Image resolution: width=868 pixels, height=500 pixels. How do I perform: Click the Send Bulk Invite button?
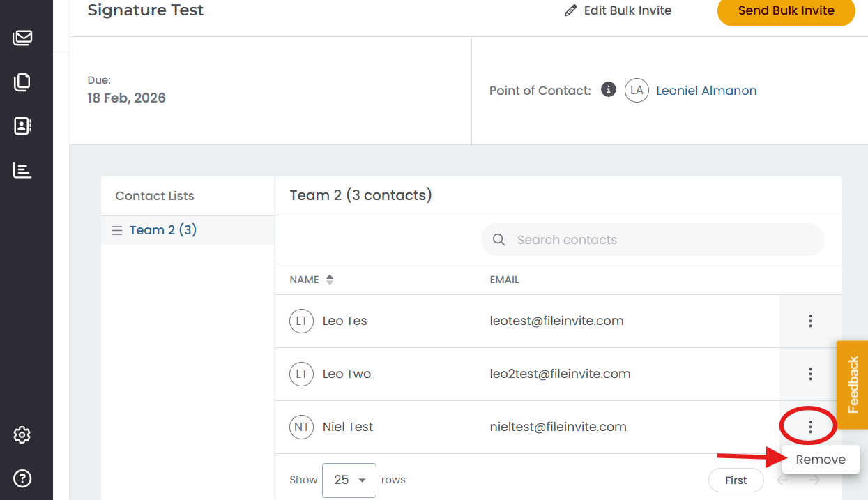tap(786, 11)
